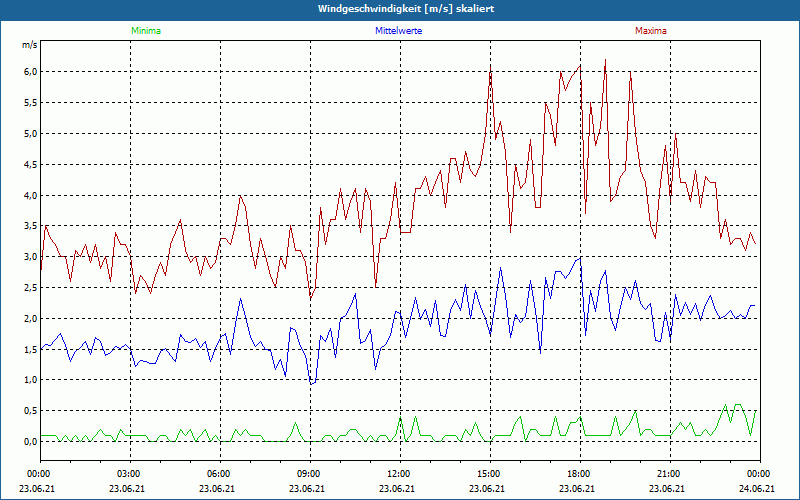Click the 4,5 y-axis tick label

pos(31,164)
